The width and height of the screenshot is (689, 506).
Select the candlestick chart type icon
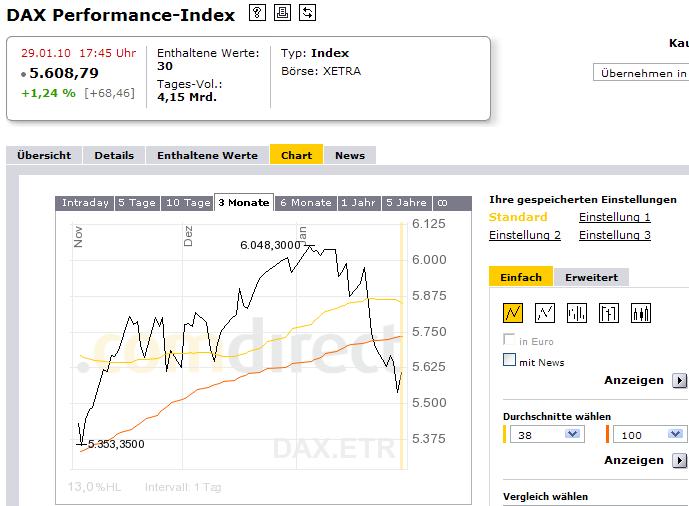641,313
